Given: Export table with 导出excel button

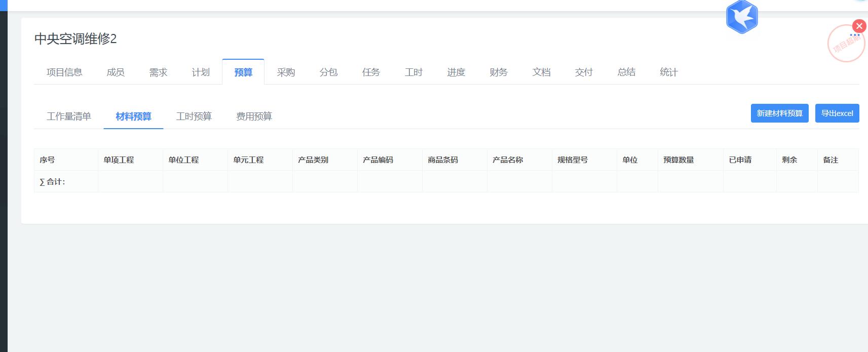Looking at the screenshot, I should tap(837, 113).
